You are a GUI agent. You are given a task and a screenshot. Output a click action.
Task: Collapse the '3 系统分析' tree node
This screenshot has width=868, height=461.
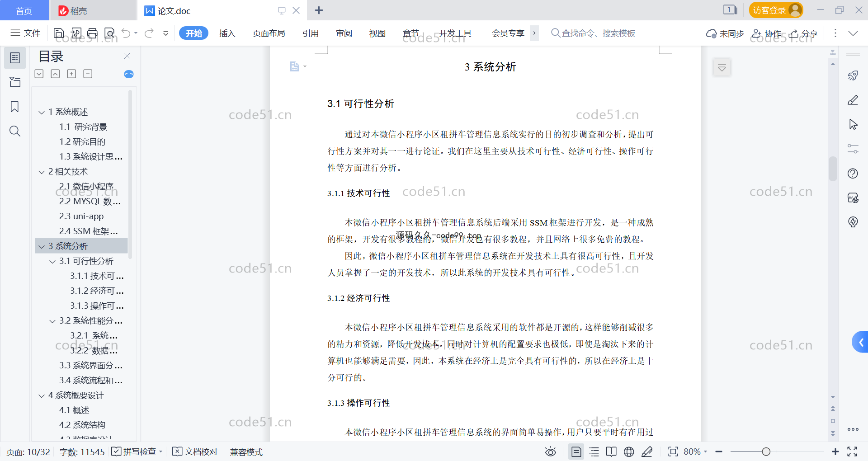click(x=42, y=246)
